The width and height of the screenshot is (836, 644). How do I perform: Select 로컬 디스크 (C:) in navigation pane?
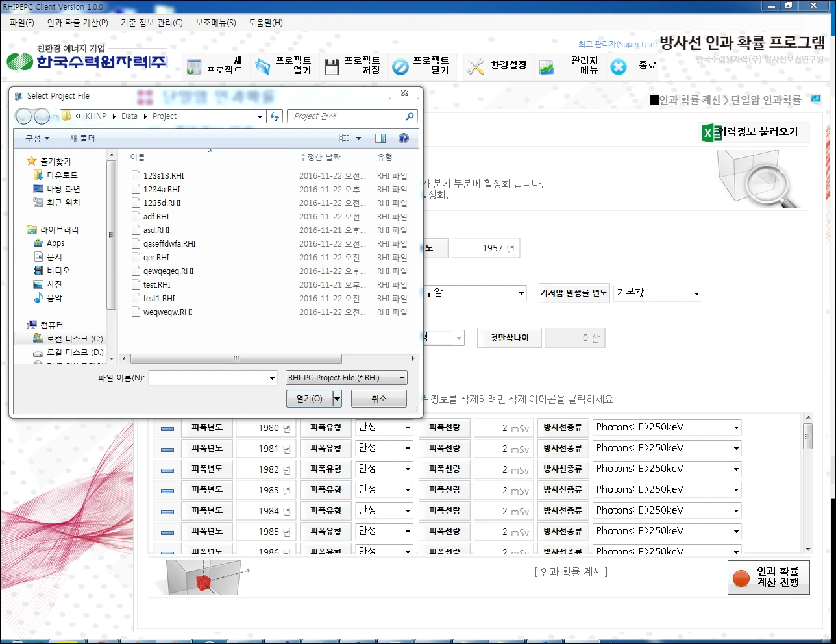coord(68,339)
